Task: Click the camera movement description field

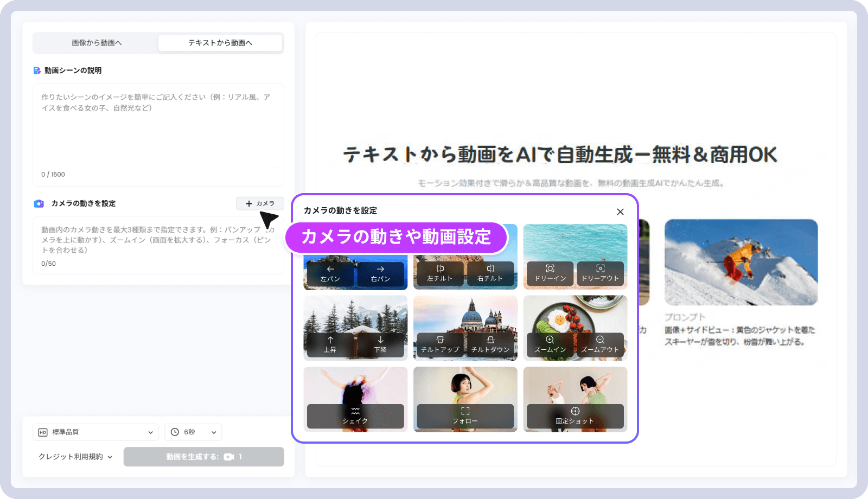Action: click(x=158, y=245)
